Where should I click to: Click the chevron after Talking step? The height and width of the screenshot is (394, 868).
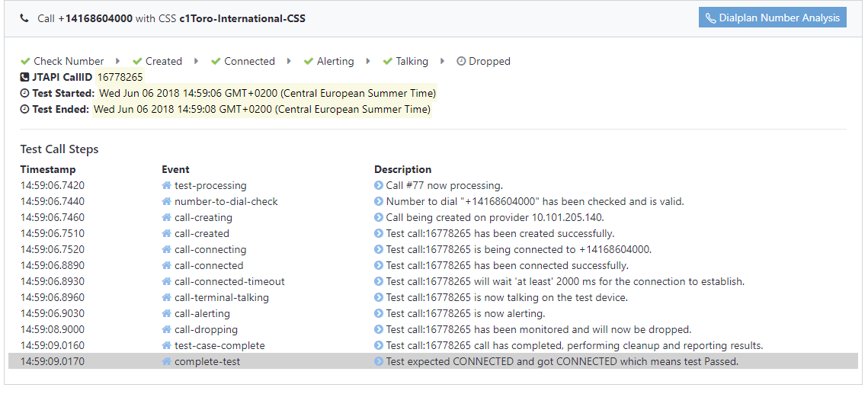[442, 62]
